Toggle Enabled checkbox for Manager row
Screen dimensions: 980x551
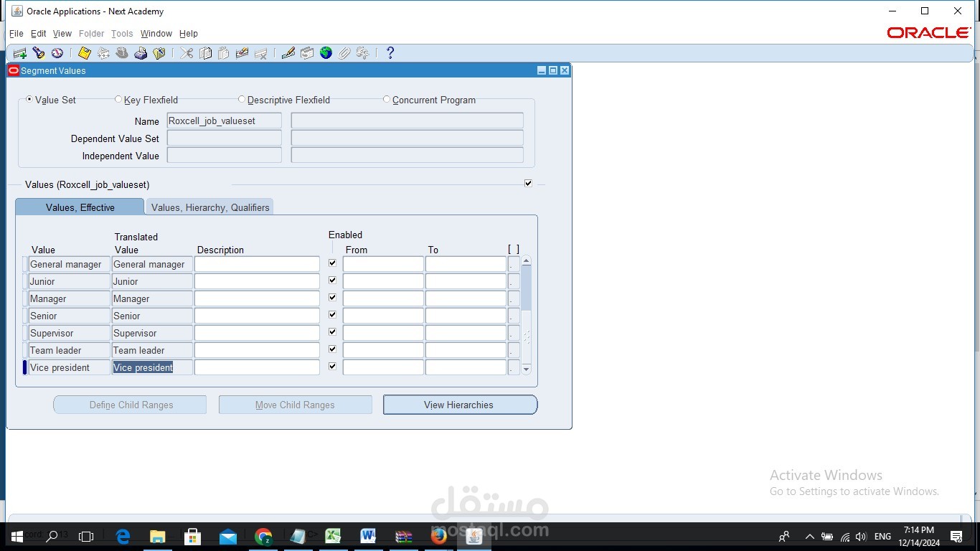click(x=332, y=298)
